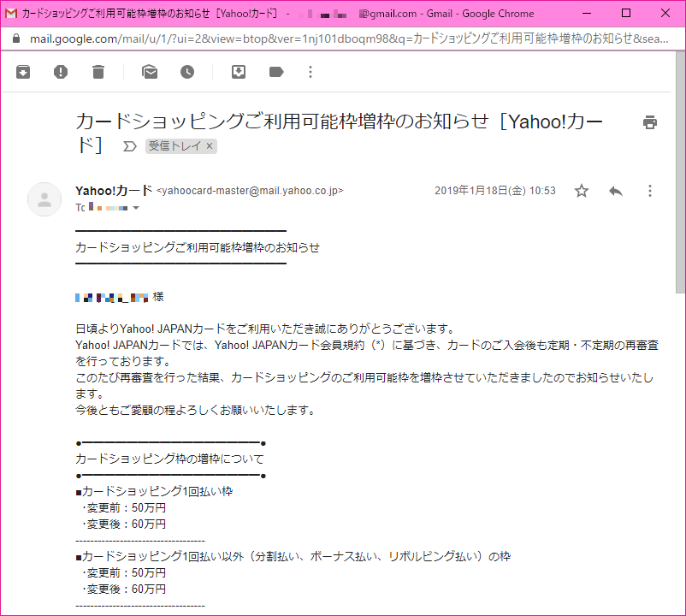686x616 pixels.
Task: Delete this email with trash icon
Action: click(98, 72)
